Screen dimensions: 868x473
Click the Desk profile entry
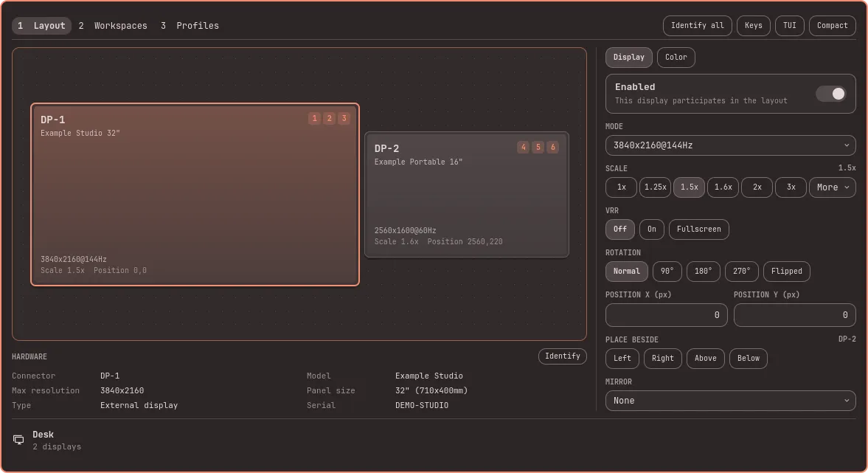coord(46,441)
